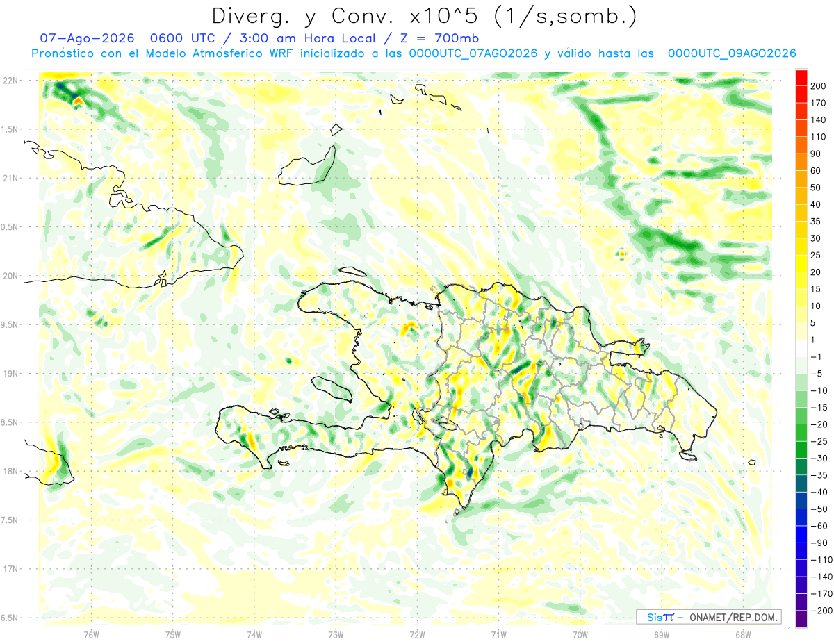Click the '-200' value on the colorbar
The image size is (834, 644).
821,610
